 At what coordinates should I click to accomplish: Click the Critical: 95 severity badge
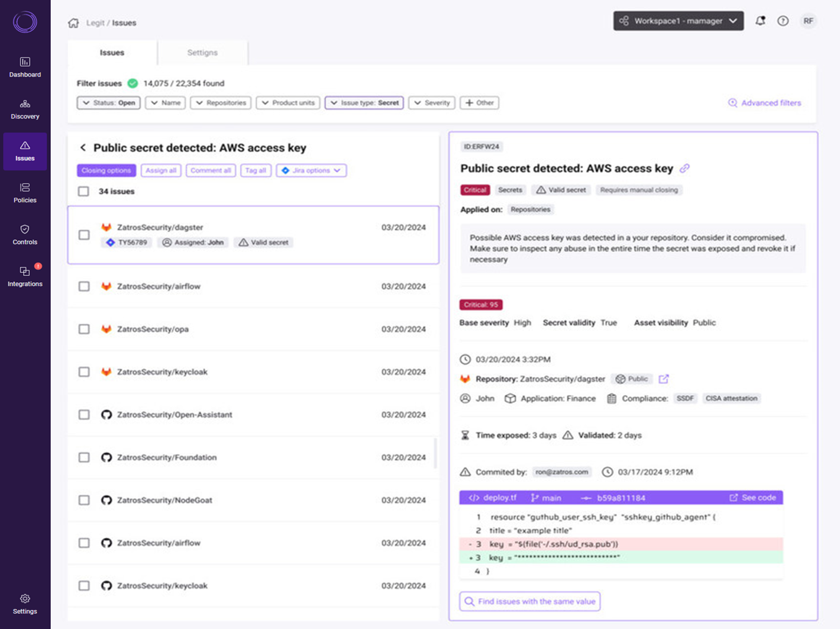[480, 304]
